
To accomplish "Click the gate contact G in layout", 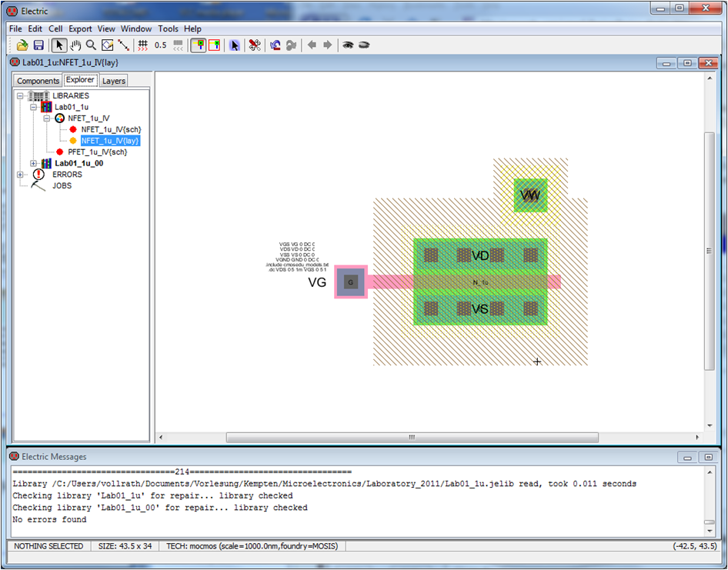I will (x=351, y=282).
